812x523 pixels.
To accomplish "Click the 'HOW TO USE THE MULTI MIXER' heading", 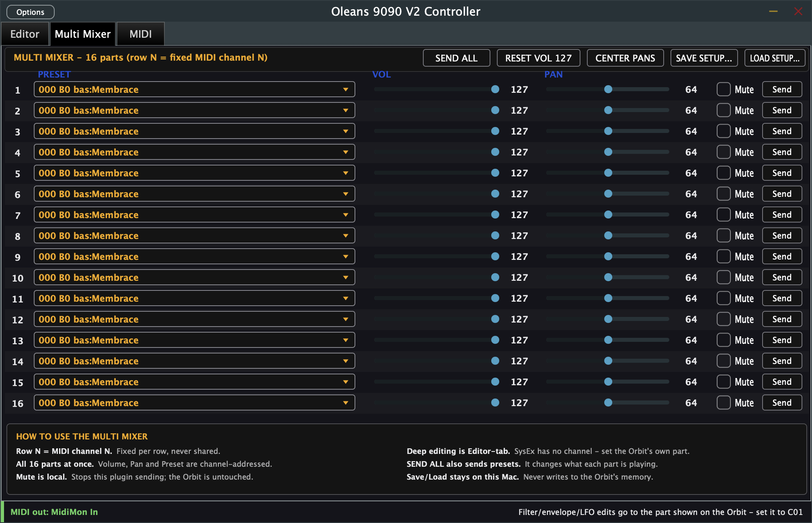I will click(82, 437).
